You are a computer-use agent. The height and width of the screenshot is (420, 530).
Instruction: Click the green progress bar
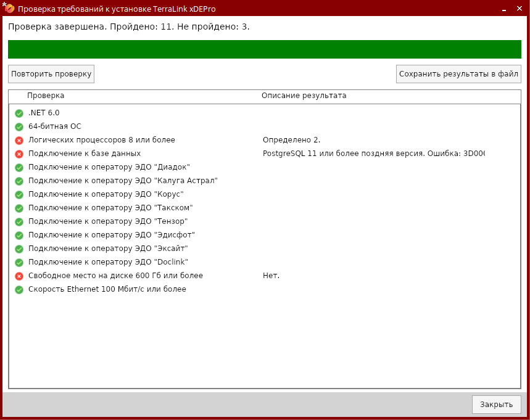click(x=265, y=49)
